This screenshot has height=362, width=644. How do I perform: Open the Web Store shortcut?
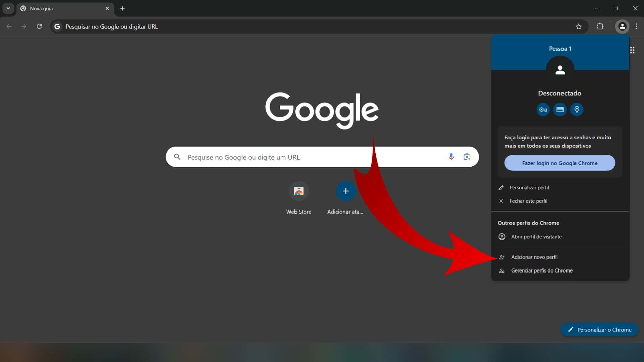coord(299,198)
